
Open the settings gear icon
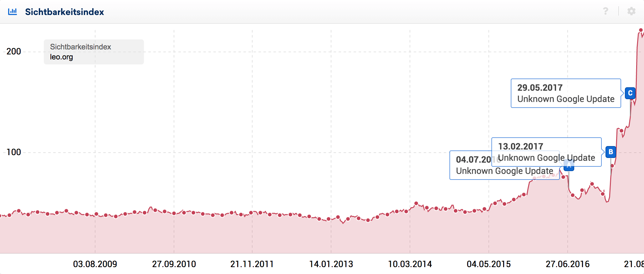pos(631,11)
